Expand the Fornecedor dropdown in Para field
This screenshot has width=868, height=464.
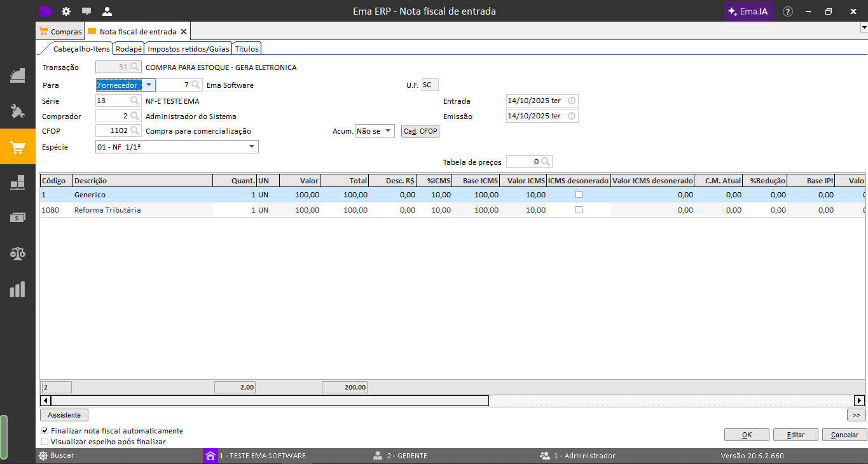pyautogui.click(x=148, y=85)
